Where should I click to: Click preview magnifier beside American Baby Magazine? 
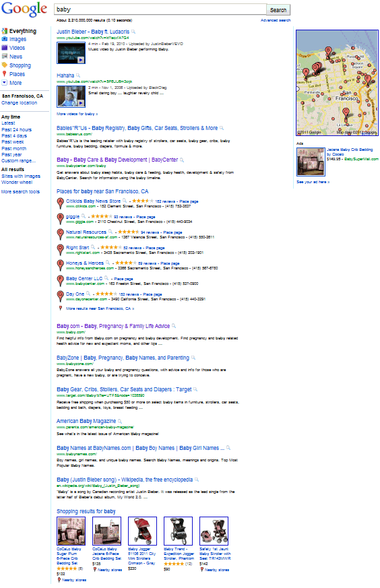120,422
